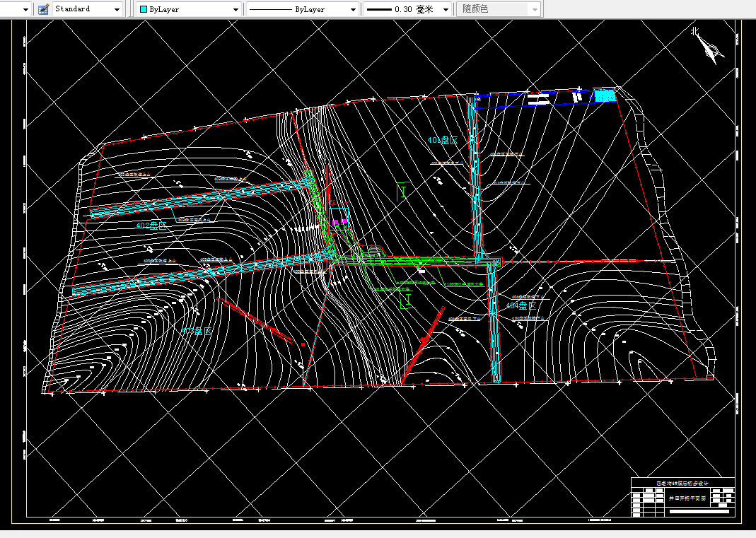
Task: Open the ByLayer color control dropdown
Action: tap(189, 9)
